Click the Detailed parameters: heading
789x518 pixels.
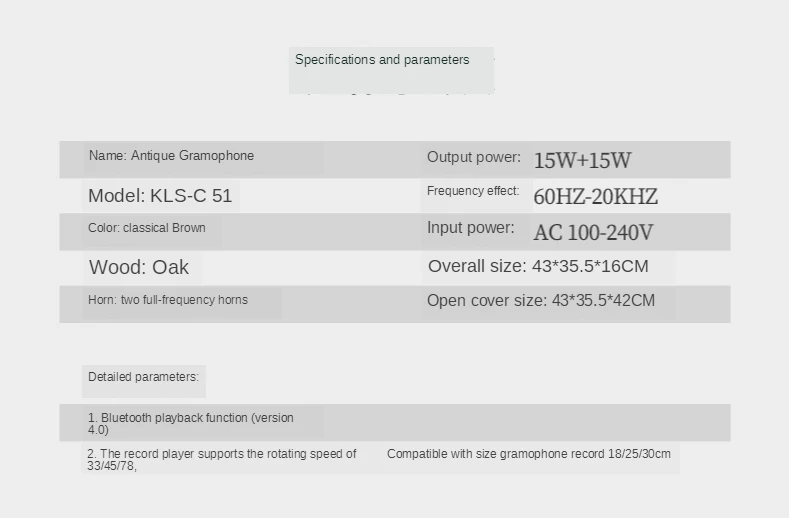tap(143, 377)
